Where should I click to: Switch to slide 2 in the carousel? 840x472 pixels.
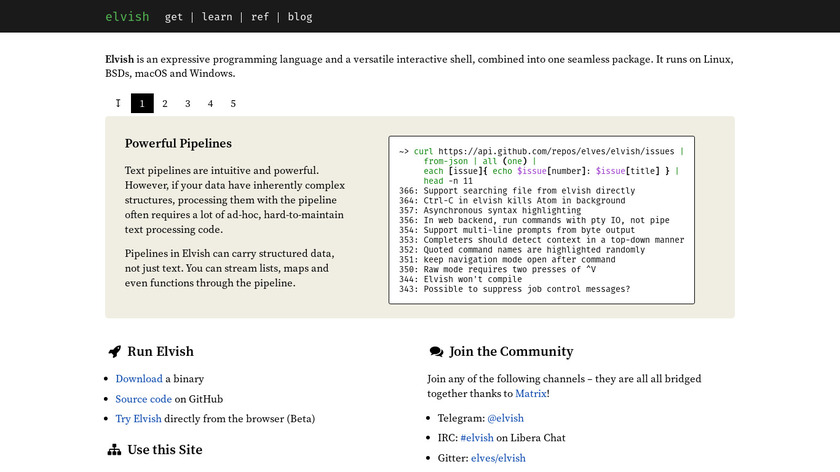165,103
